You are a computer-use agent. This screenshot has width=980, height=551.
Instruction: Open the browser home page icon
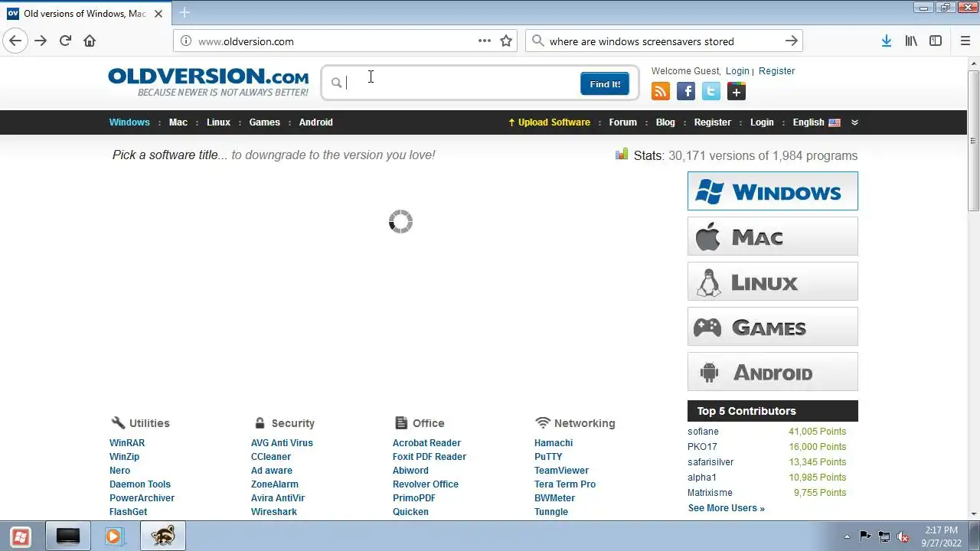click(90, 41)
